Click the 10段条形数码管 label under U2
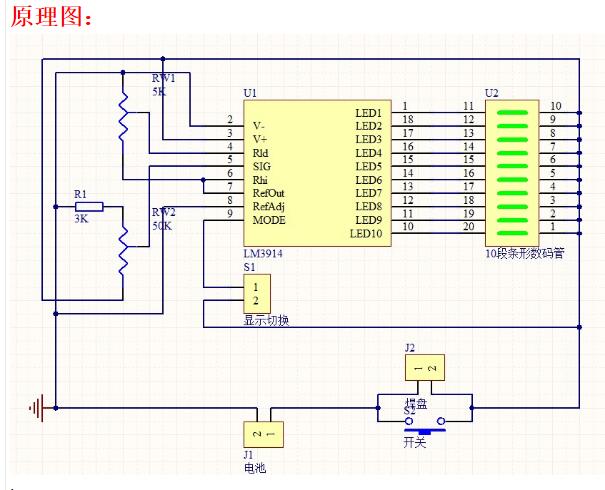The height and width of the screenshot is (490, 605). pos(524,253)
